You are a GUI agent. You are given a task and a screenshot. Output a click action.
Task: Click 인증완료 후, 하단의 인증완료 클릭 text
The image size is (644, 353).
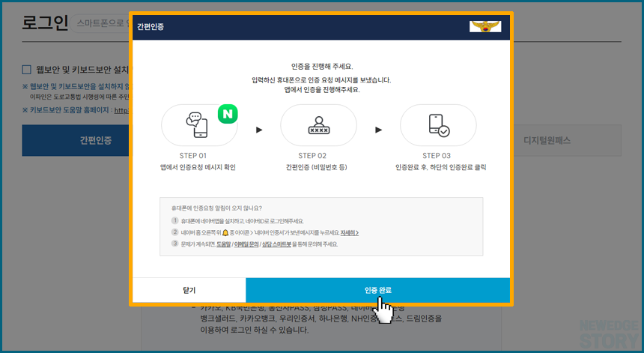point(441,167)
